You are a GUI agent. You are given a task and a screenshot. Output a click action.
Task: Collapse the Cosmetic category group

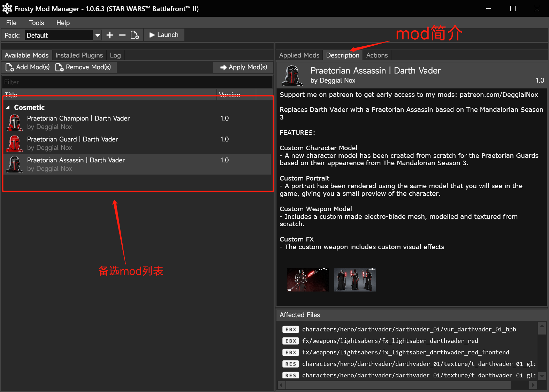click(x=8, y=107)
